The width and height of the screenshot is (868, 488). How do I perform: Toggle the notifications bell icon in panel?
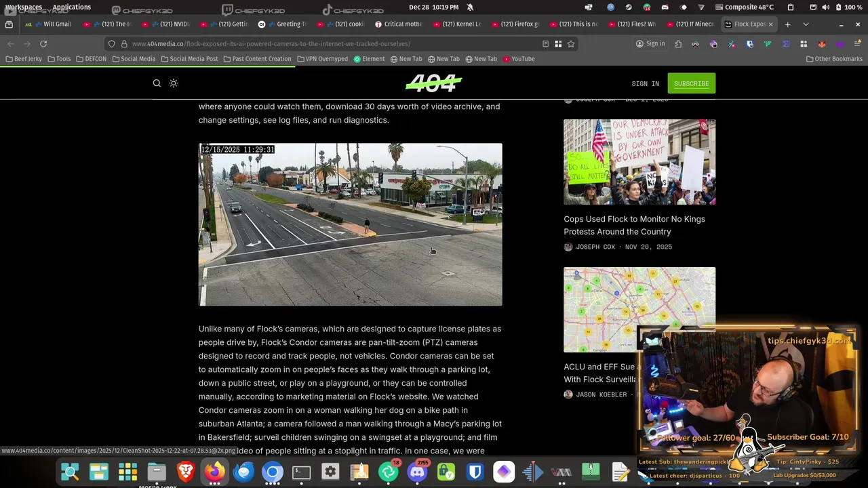[470, 7]
